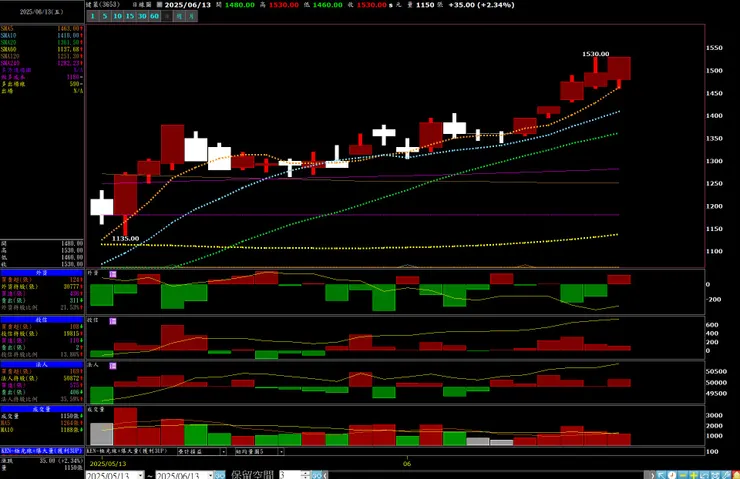This screenshot has height=479, width=740.
Task: Select the weekly (週) period button
Action: click(179, 16)
